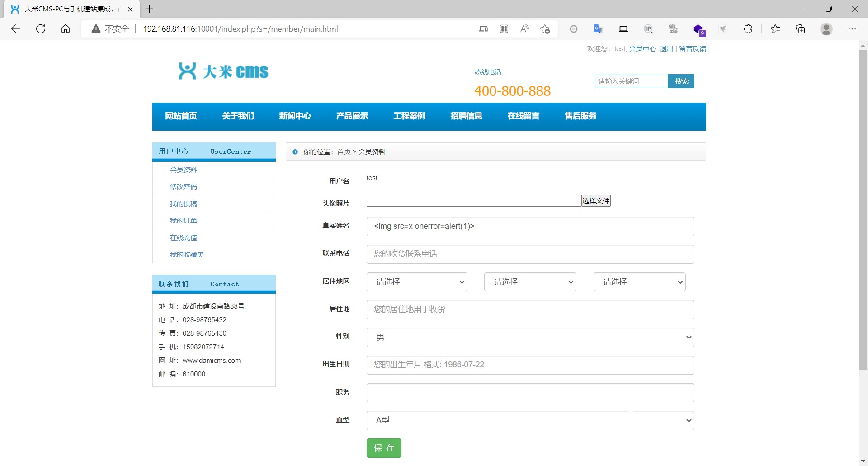Click the 真实姓名 real name field

coord(530,227)
